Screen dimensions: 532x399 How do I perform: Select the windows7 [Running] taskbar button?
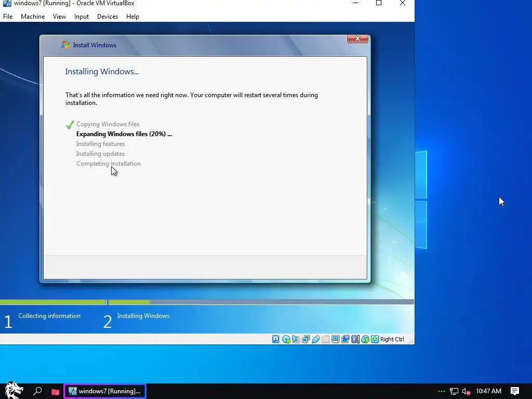coord(105,391)
